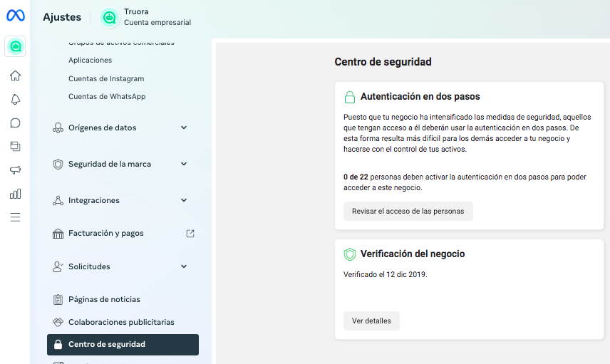610x364 pixels.
Task: Click the Solicitudes person icon
Action: tap(58, 266)
